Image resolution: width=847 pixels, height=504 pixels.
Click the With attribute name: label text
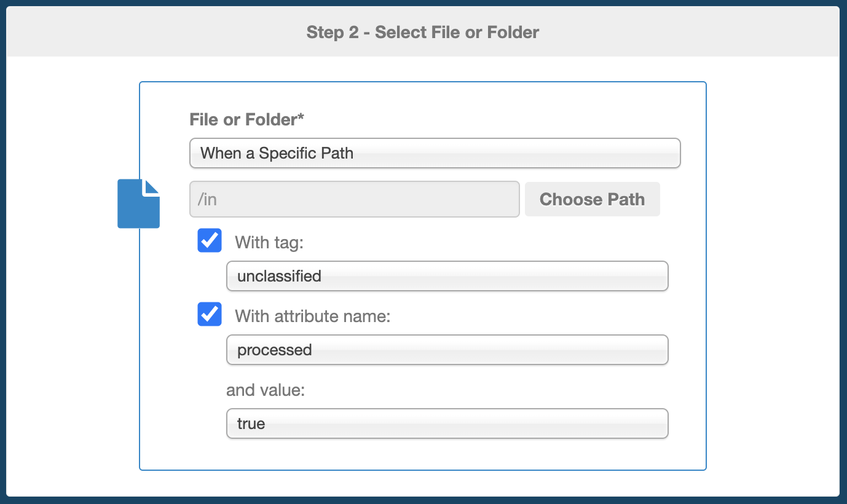click(313, 317)
